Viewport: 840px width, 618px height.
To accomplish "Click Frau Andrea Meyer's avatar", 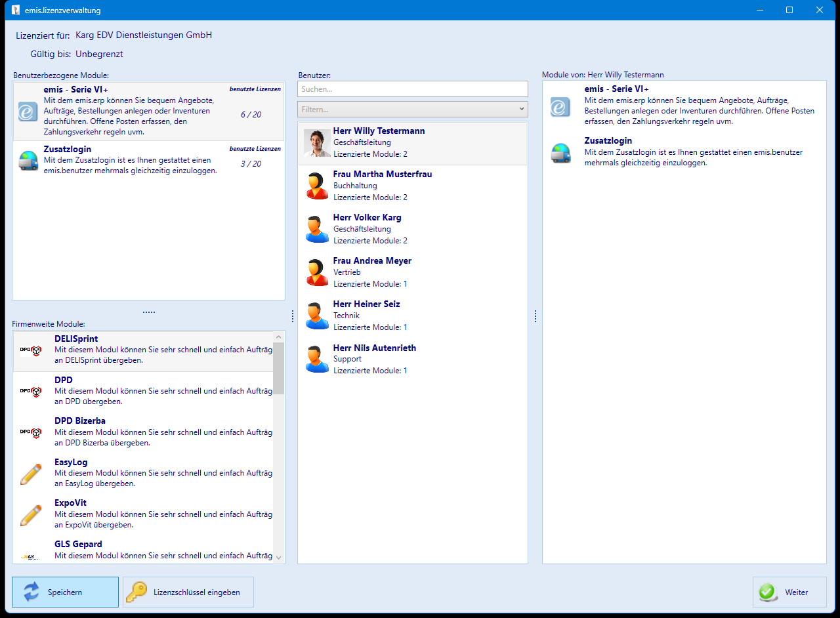I will pyautogui.click(x=318, y=273).
